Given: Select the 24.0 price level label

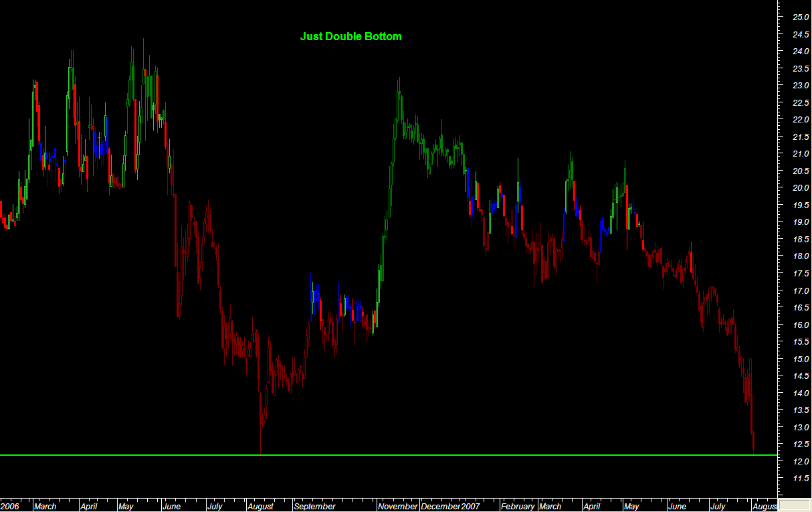Looking at the screenshot, I should (801, 51).
